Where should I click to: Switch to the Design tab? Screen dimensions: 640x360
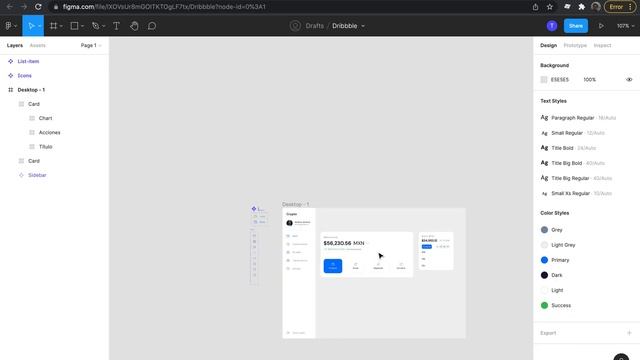(548, 45)
